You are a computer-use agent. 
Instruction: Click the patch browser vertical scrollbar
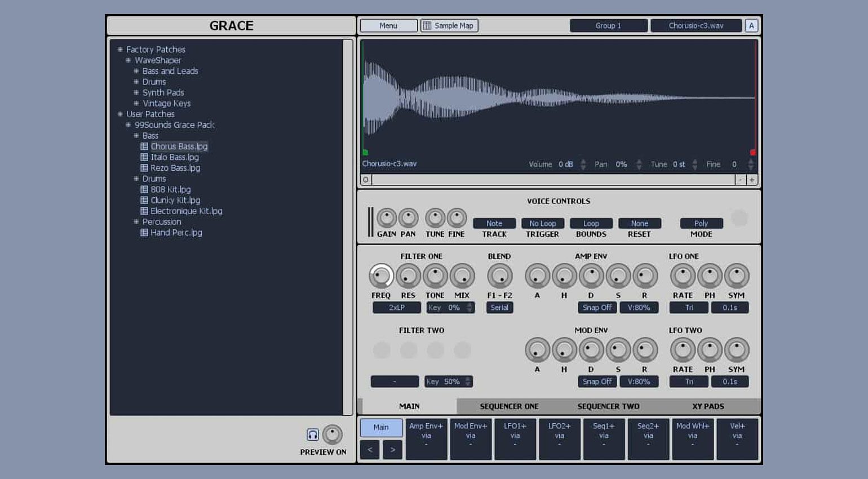pos(348,227)
